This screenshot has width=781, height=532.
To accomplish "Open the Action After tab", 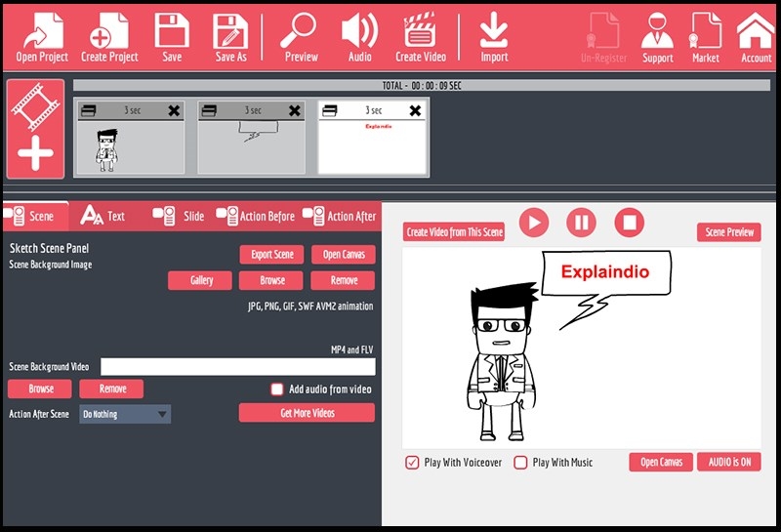I will (x=340, y=216).
